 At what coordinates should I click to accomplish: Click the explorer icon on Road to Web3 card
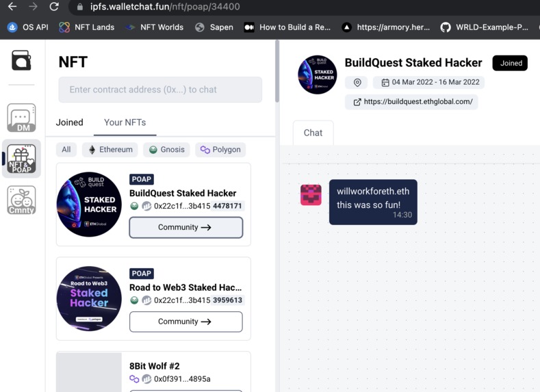[146, 300]
